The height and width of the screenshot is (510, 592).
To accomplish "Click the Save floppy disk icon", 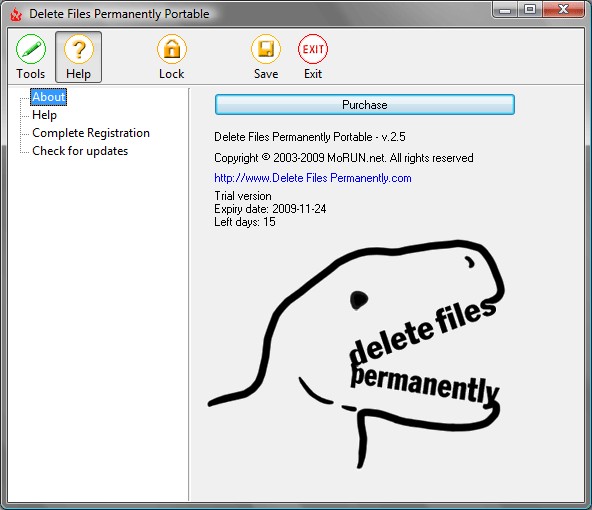I will point(266,49).
